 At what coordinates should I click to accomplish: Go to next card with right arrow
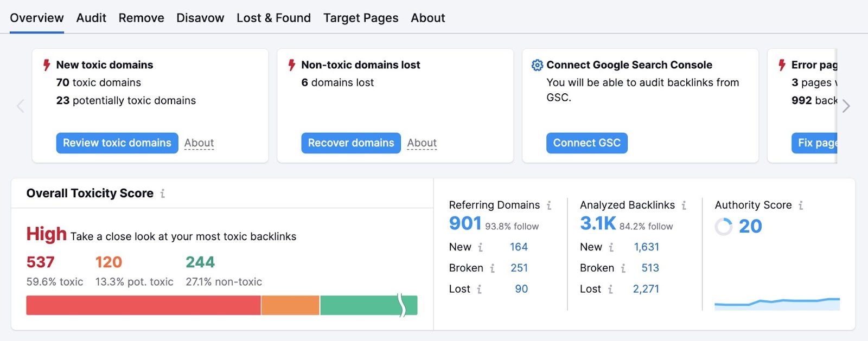846,106
